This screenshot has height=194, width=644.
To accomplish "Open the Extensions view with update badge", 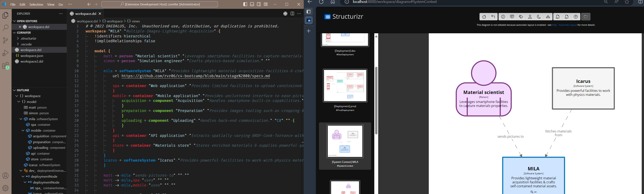I will point(5,66).
